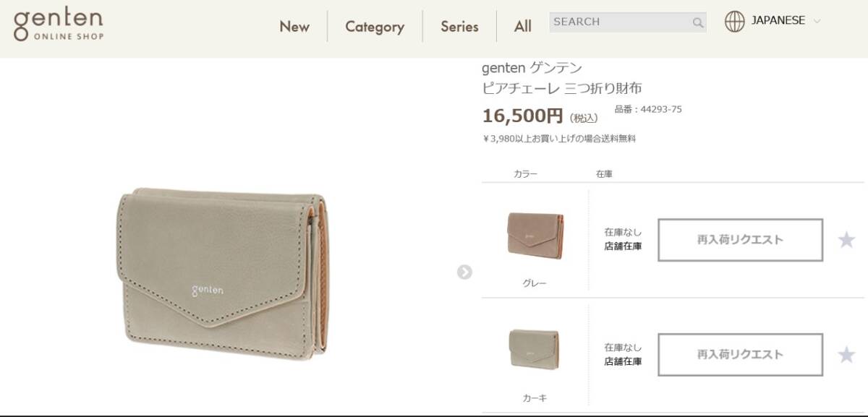Click the genten Online Shop logo
The width and height of the screenshot is (868, 417).
59,25
